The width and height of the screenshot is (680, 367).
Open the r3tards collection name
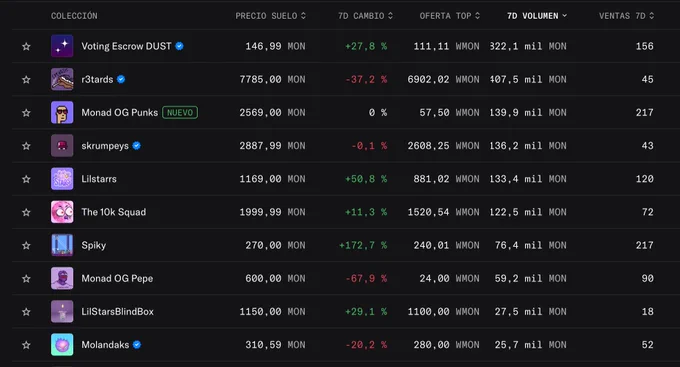point(97,79)
